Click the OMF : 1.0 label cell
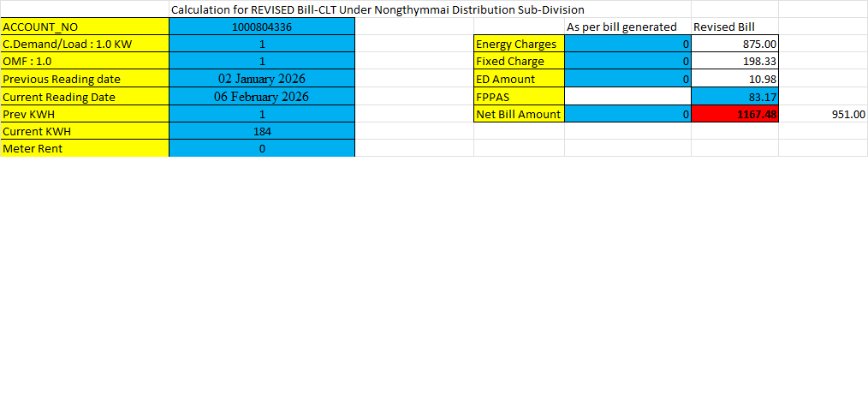 pyautogui.click(x=85, y=61)
